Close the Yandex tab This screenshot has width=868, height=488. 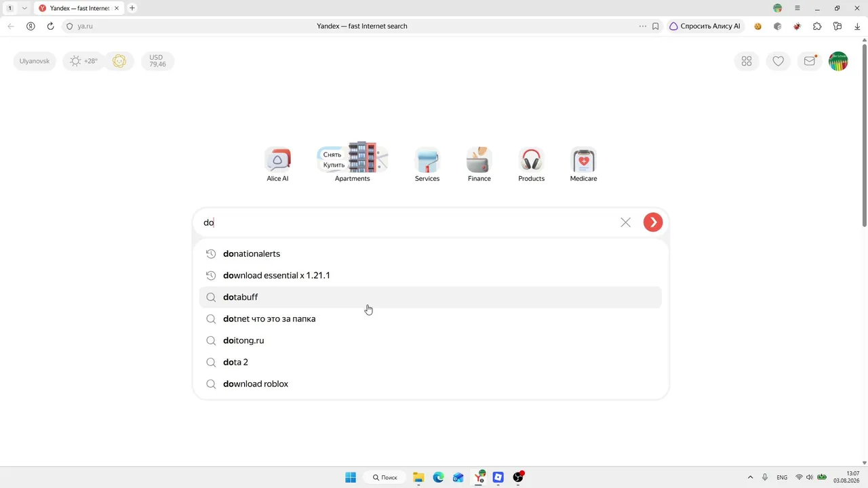point(117,8)
